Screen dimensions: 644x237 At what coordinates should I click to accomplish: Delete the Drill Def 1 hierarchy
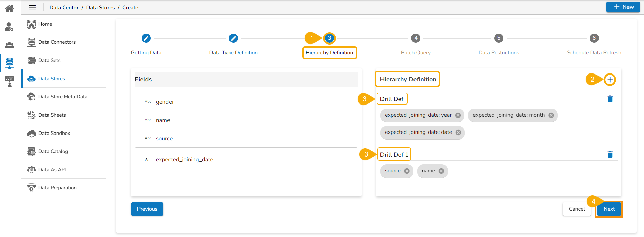[x=610, y=154]
